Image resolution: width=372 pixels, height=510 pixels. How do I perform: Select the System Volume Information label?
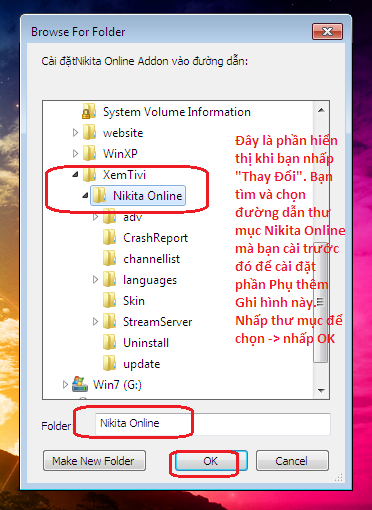(x=177, y=112)
